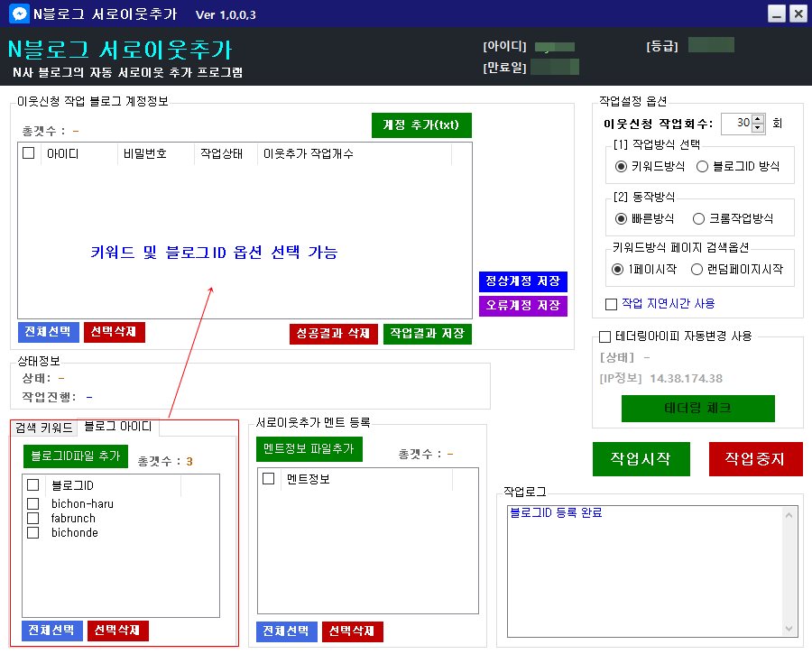Screen dimensions: 812x654
Task: Check the bichon-haru blog ID checkbox
Action: coord(33,503)
